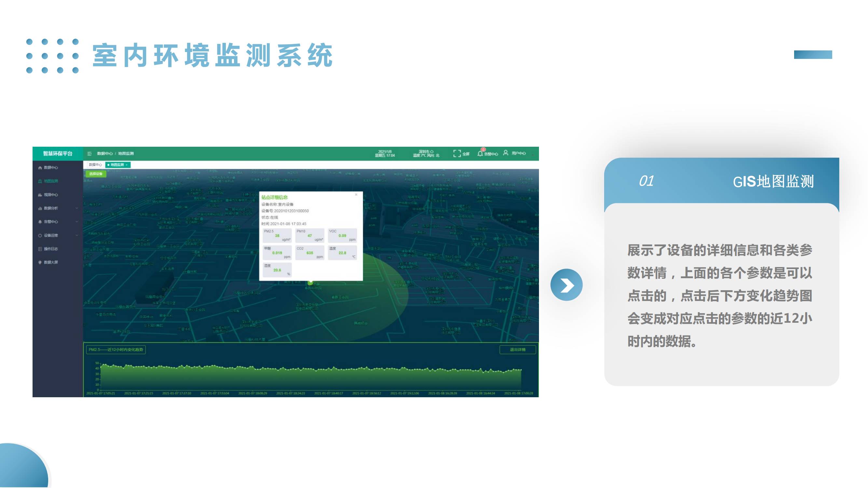
Task: Select 地图监测 in the sidebar menu
Action: click(50, 181)
